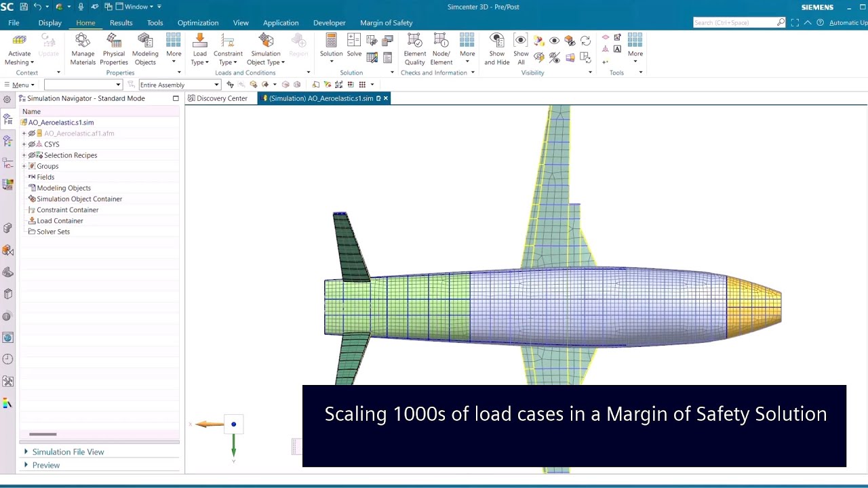The height and width of the screenshot is (488, 868).
Task: Close the AO_Aeroelastic.s1.sim tab
Action: pyautogui.click(x=386, y=98)
